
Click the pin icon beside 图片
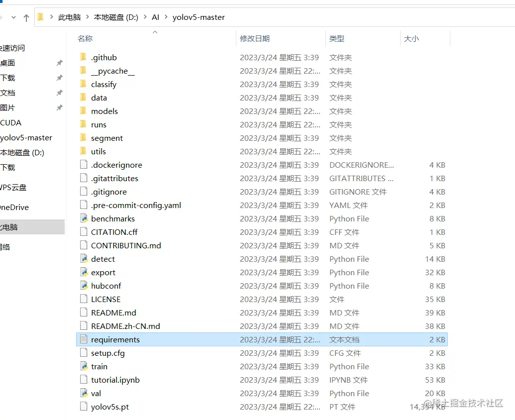coord(59,107)
